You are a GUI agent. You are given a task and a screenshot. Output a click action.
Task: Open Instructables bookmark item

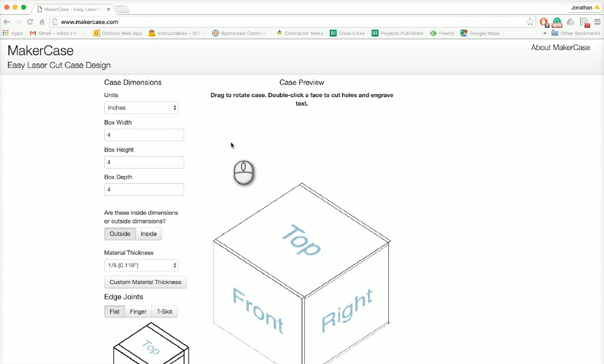coord(176,33)
